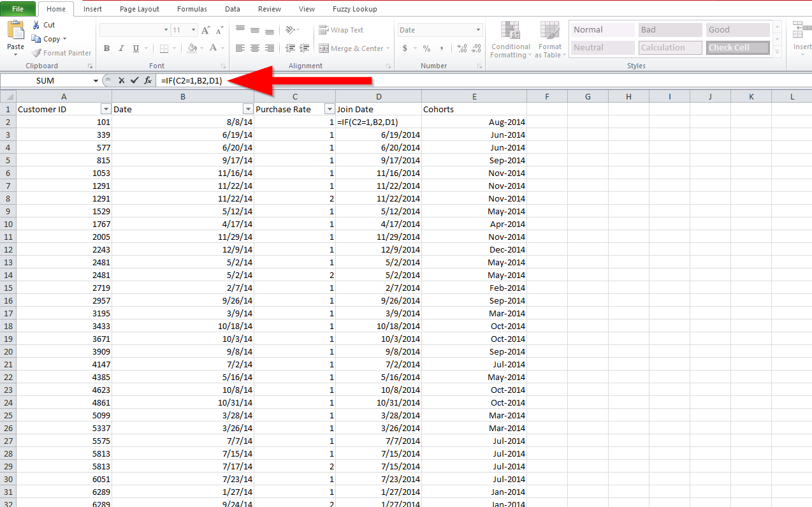This screenshot has width=812, height=507.
Task: Switch to the Formulas tab
Action: [192, 9]
